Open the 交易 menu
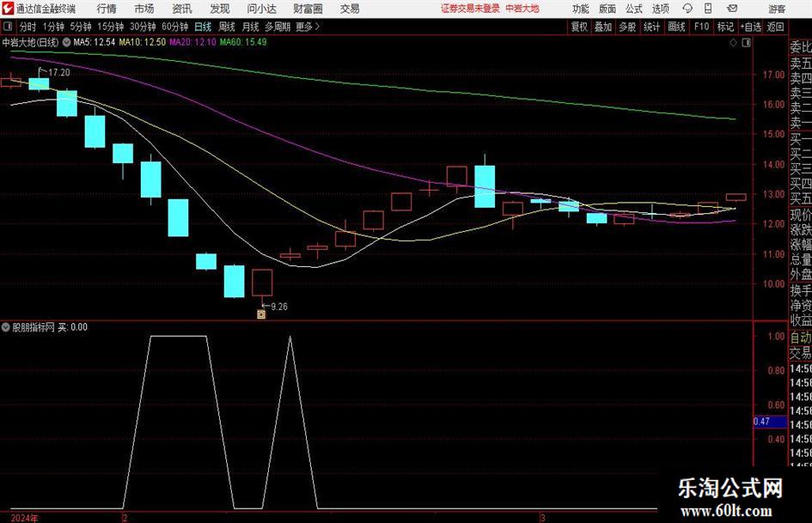The height and width of the screenshot is (523, 812). click(350, 9)
